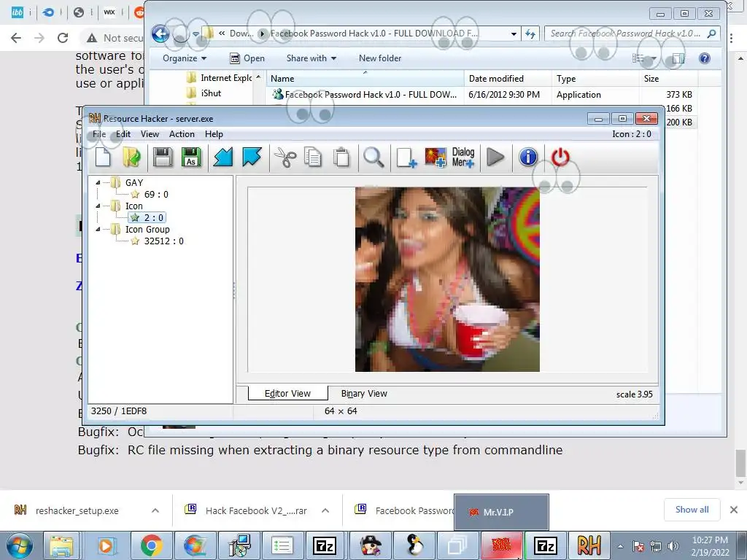The height and width of the screenshot is (560, 747).
Task: Select the 69 : 0 resource item
Action: (150, 194)
